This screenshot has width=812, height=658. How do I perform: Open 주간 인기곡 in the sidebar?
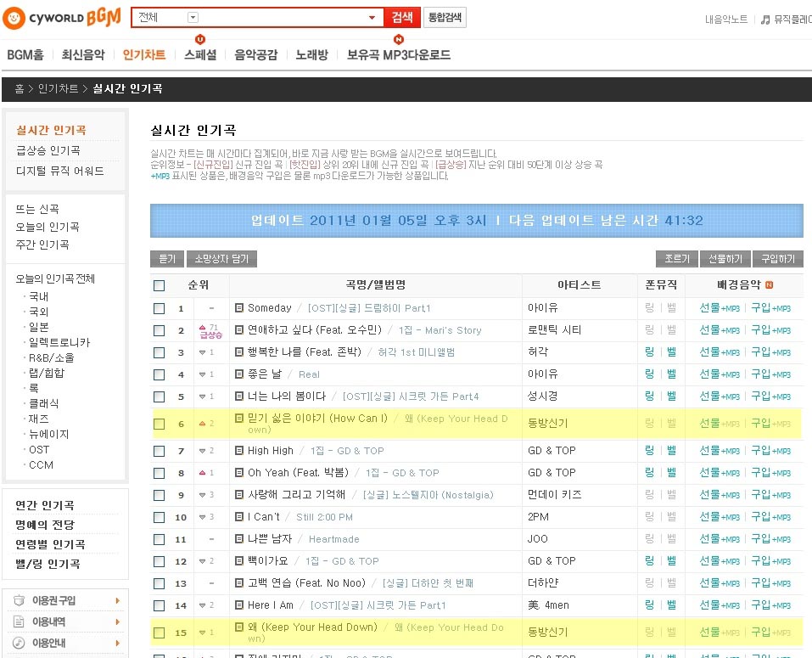(42, 245)
